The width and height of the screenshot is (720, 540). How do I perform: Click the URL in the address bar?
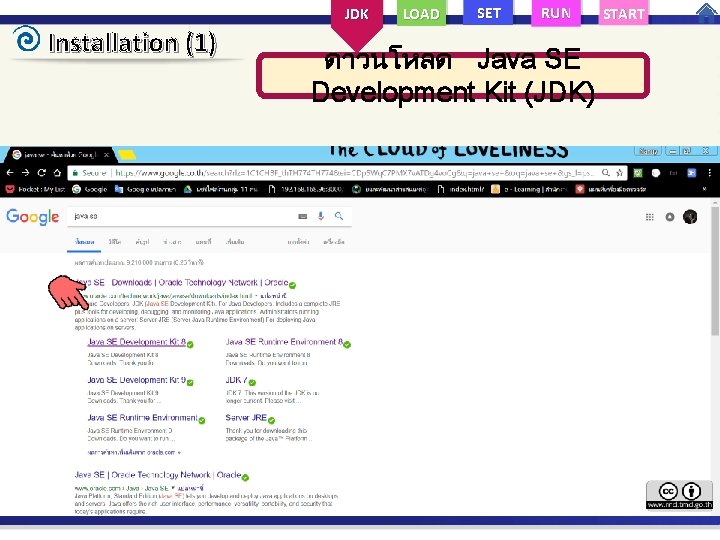pyautogui.click(x=354, y=173)
